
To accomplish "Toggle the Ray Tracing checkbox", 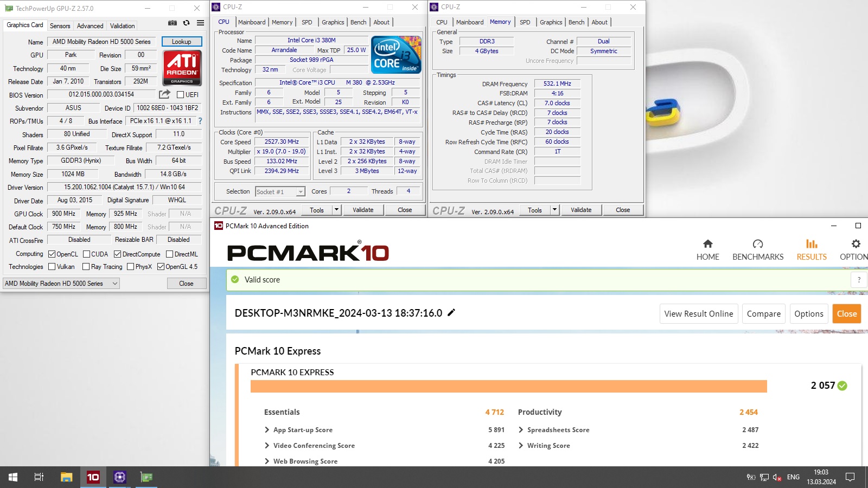I will pos(86,266).
